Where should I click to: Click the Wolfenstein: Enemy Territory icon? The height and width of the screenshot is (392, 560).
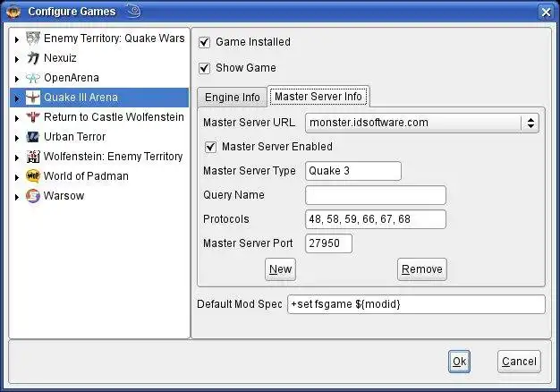pyautogui.click(x=33, y=156)
